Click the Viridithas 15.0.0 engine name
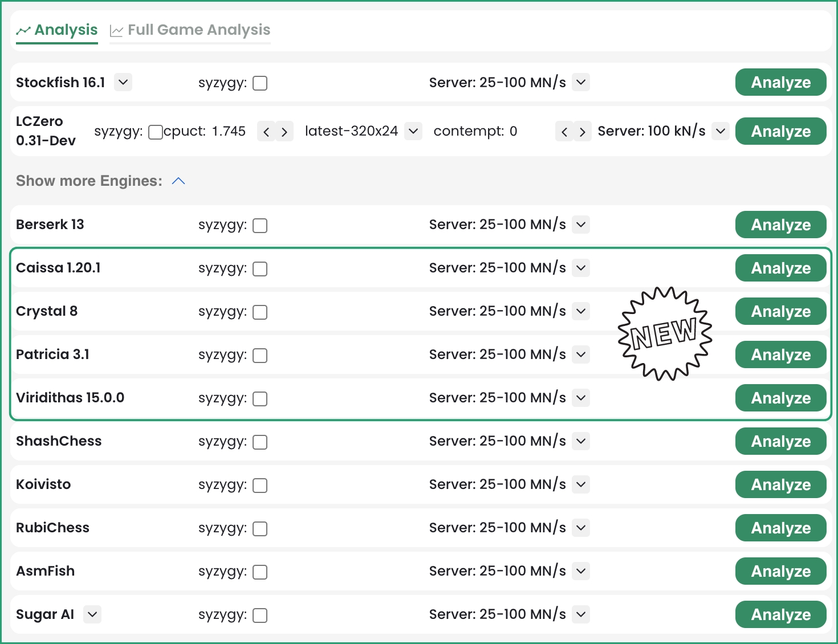Viewport: 838px width, 644px height. (70, 398)
